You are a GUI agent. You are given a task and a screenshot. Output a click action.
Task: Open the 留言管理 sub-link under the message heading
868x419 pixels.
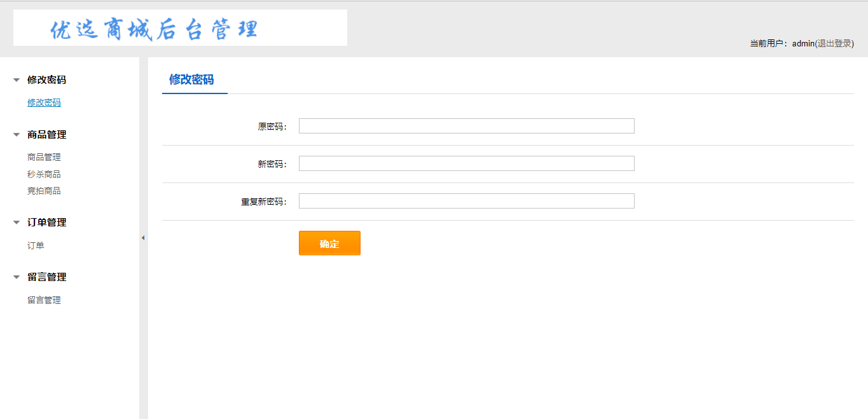tap(44, 300)
